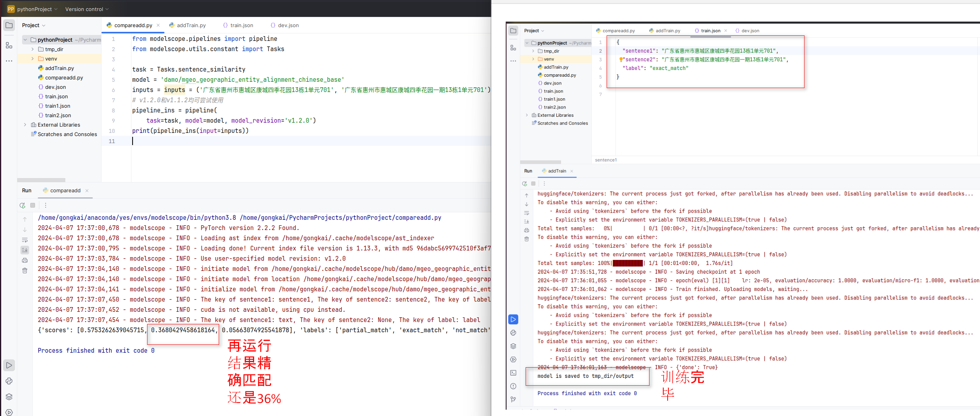Viewport: 980px width, 416px height.
Task: Expand venv folder in left project tree
Action: click(x=33, y=59)
